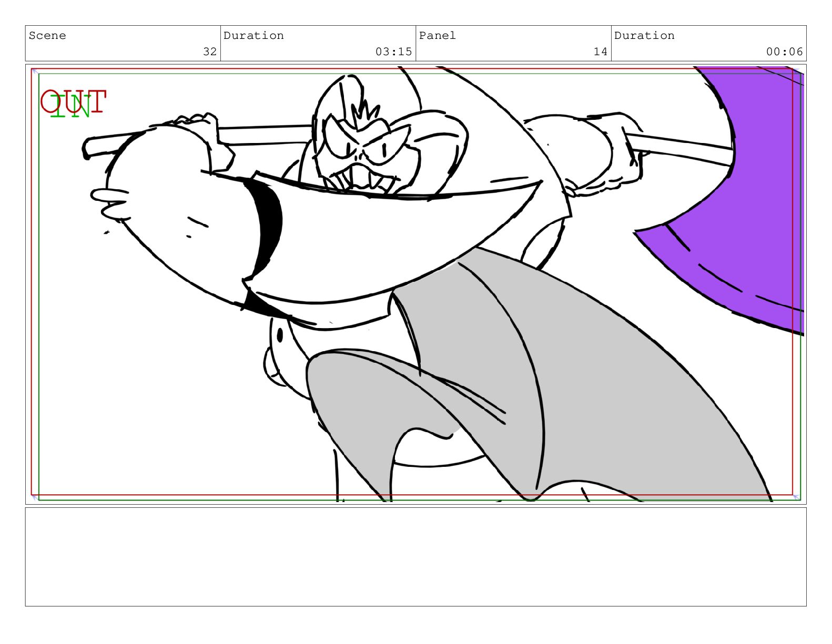Click the Duration label next to Panel
Screen dimensions: 832x644
pos(644,36)
